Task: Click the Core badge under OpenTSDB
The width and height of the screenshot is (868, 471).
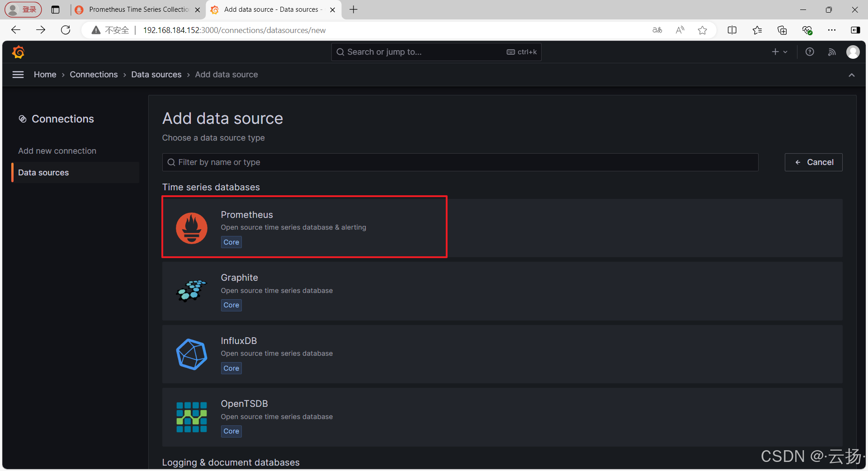Action: 231,431
